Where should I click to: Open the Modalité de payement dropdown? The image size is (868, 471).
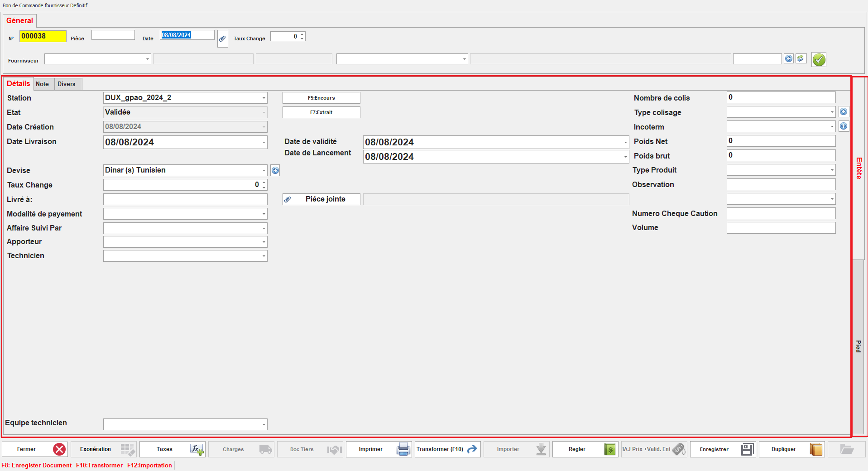[x=264, y=214]
